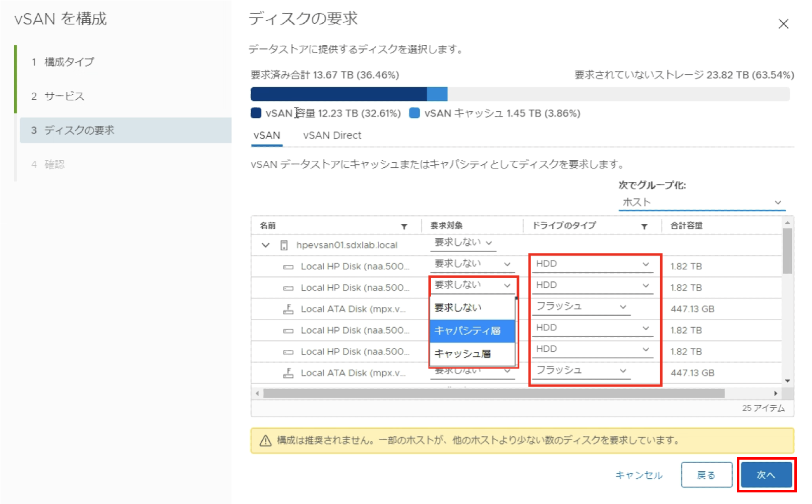This screenshot has height=504, width=812.
Task: Click the warning triangle icon in the yellow banner
Action: 265,441
